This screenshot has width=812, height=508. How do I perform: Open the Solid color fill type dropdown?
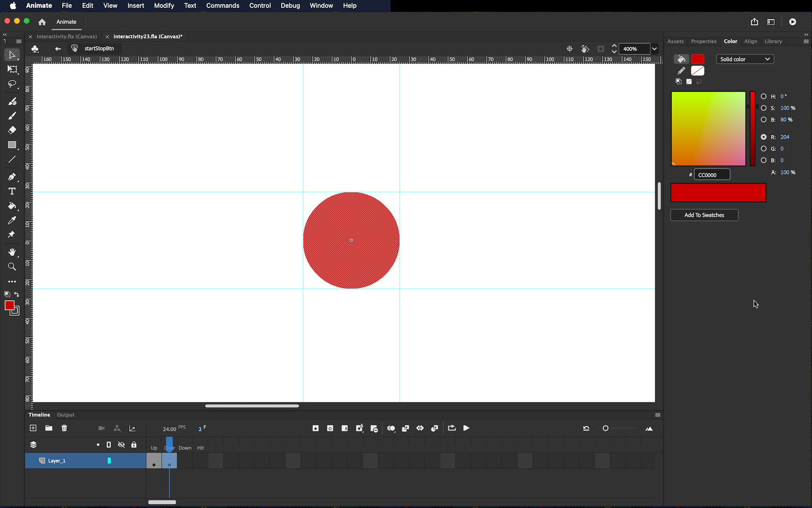click(745, 59)
